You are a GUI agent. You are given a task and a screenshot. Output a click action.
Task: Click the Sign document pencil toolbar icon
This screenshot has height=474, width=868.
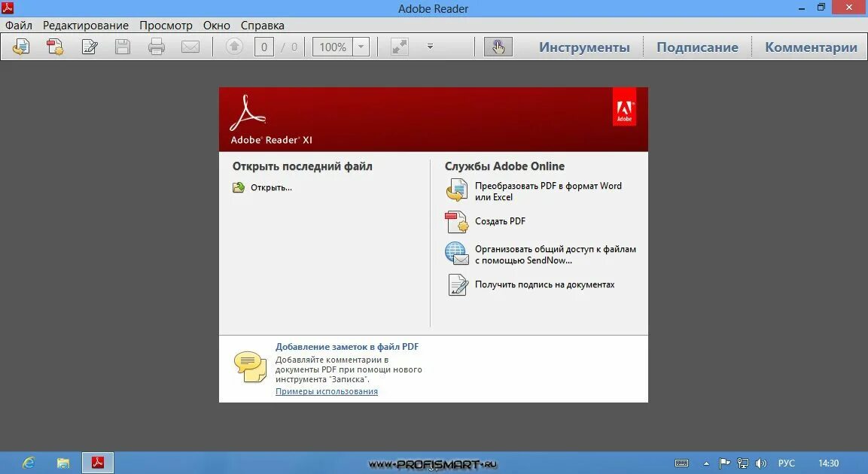[x=89, y=47]
